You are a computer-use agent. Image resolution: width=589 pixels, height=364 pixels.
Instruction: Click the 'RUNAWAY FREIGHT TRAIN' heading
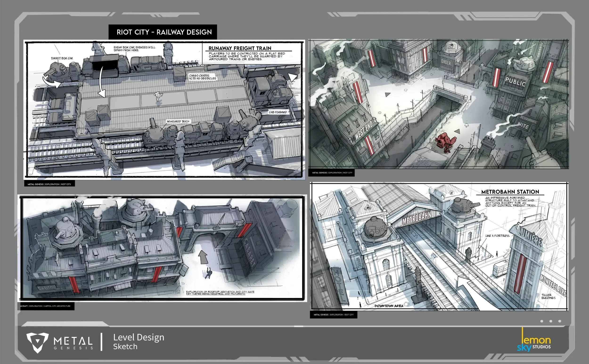[x=240, y=48]
